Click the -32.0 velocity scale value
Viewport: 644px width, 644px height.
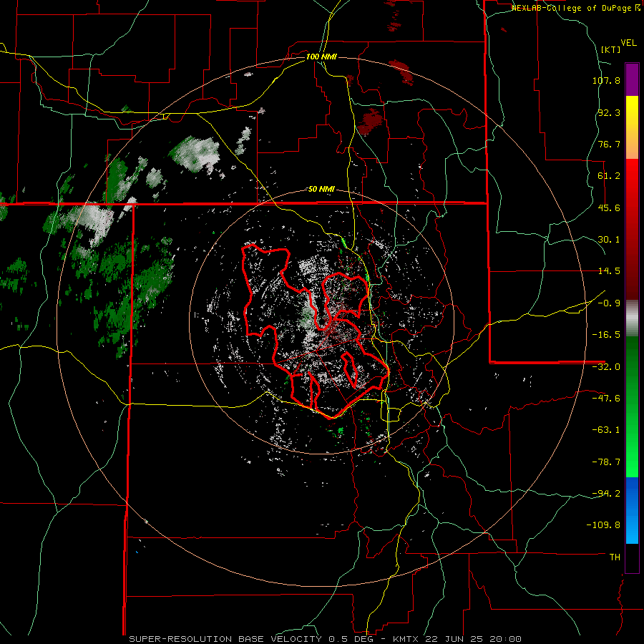click(x=606, y=367)
